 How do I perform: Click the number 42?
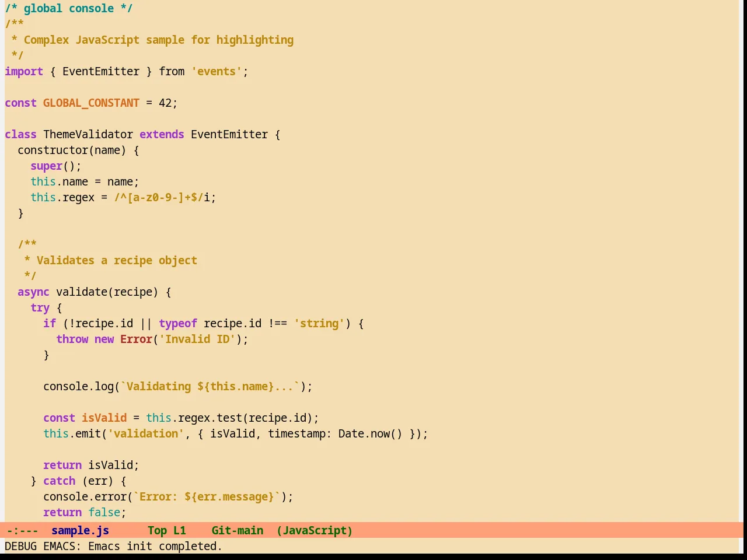pyautogui.click(x=165, y=103)
